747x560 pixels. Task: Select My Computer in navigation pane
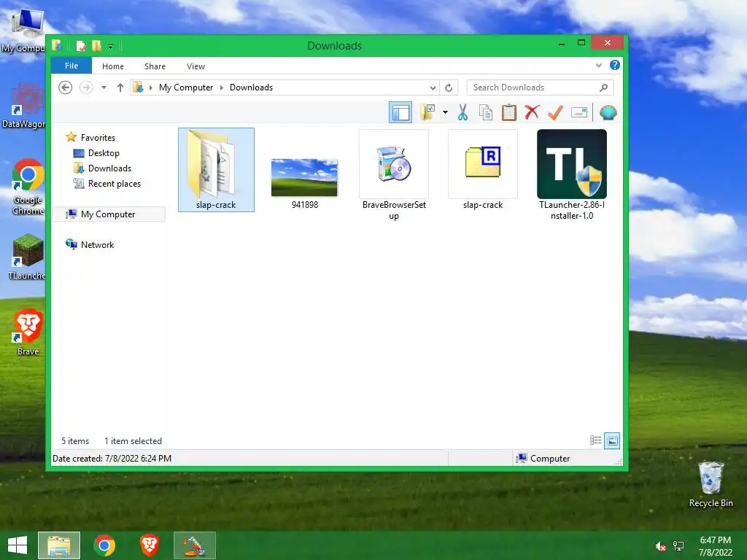[x=108, y=214]
